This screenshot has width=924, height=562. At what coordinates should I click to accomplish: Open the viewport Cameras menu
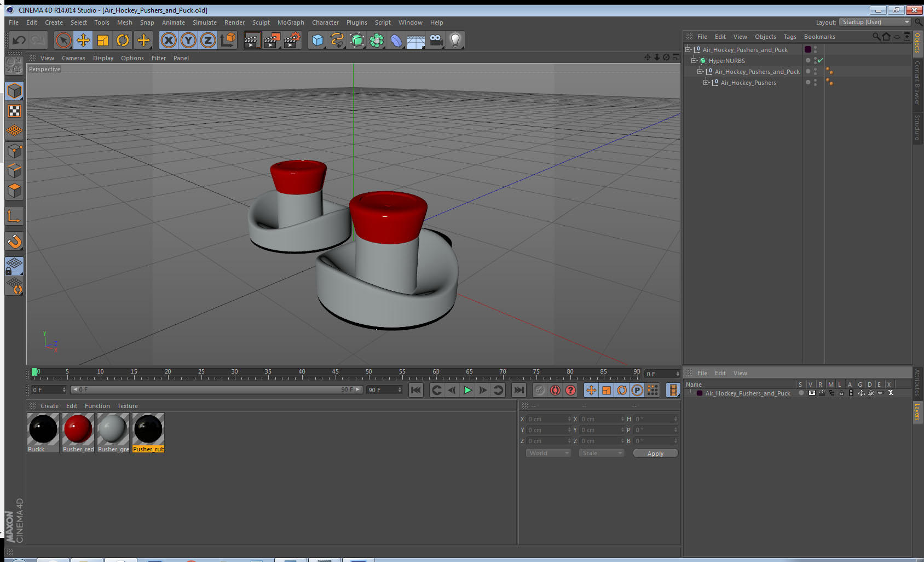pos(73,58)
